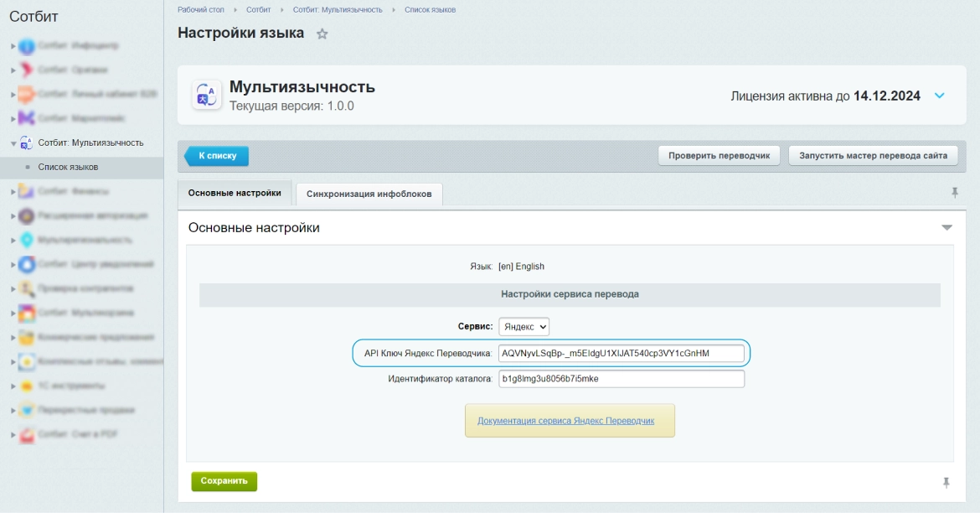Open Список языков in sidebar

pos(68,168)
